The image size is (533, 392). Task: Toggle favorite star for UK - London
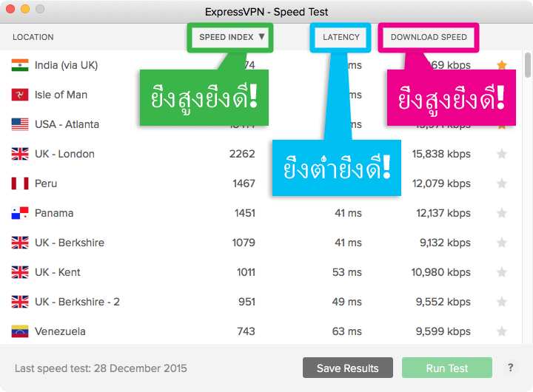click(502, 154)
